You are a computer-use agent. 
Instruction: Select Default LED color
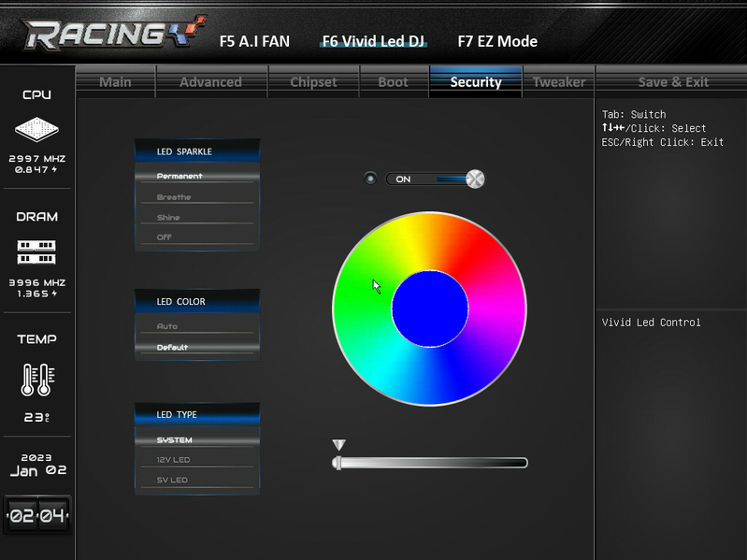coord(197,347)
